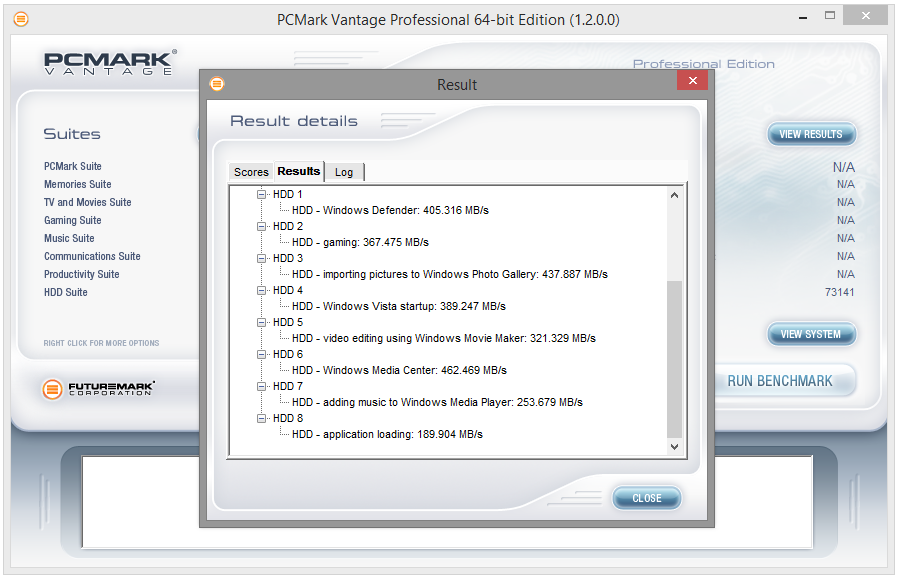Select Memories Suite in Suites list
This screenshot has height=580, width=901.
click(78, 185)
